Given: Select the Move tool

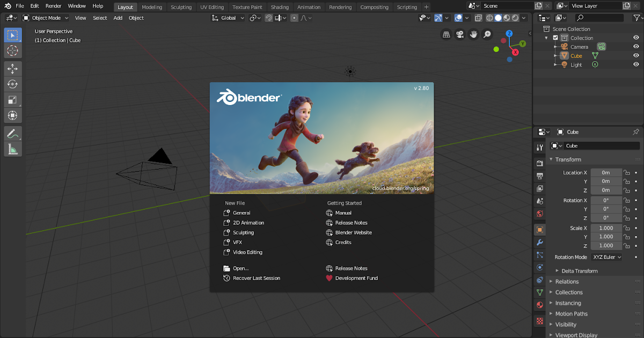Looking at the screenshot, I should click(13, 69).
